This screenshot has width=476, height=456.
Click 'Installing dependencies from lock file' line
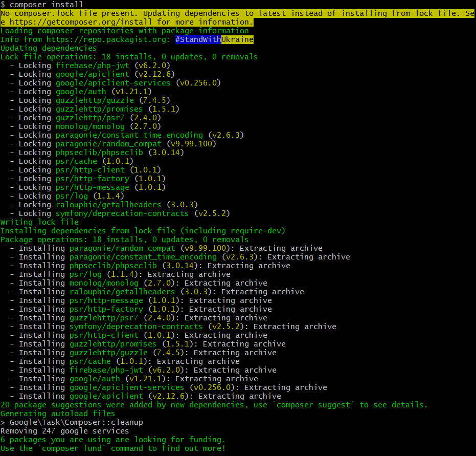pyautogui.click(x=143, y=231)
